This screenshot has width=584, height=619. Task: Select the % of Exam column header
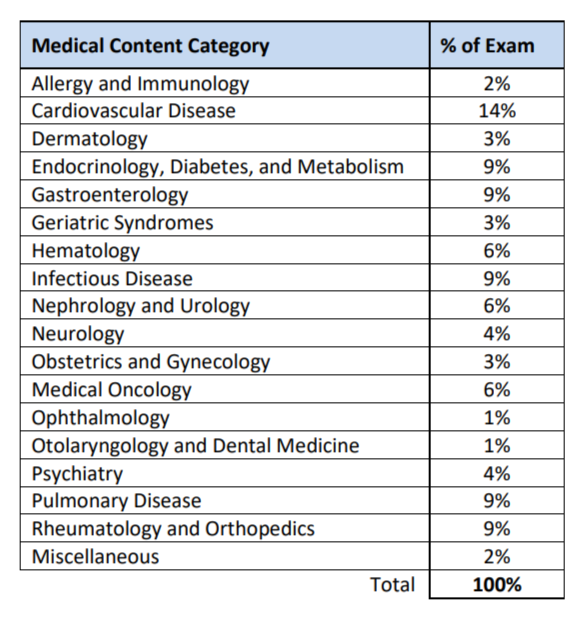pos(497,45)
